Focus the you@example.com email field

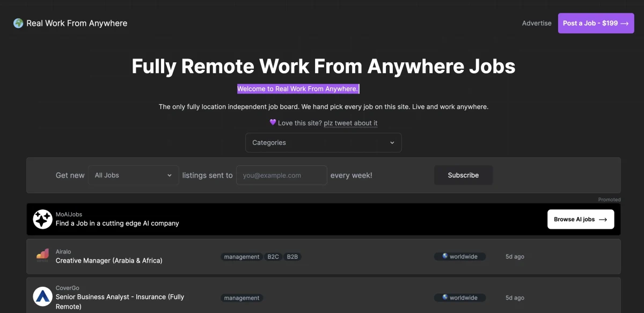[282, 175]
